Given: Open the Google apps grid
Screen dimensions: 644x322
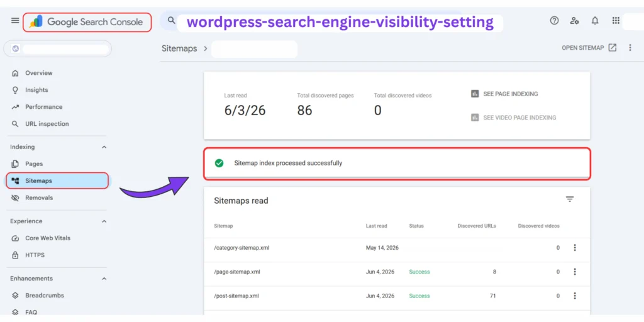Looking at the screenshot, I should (x=615, y=21).
